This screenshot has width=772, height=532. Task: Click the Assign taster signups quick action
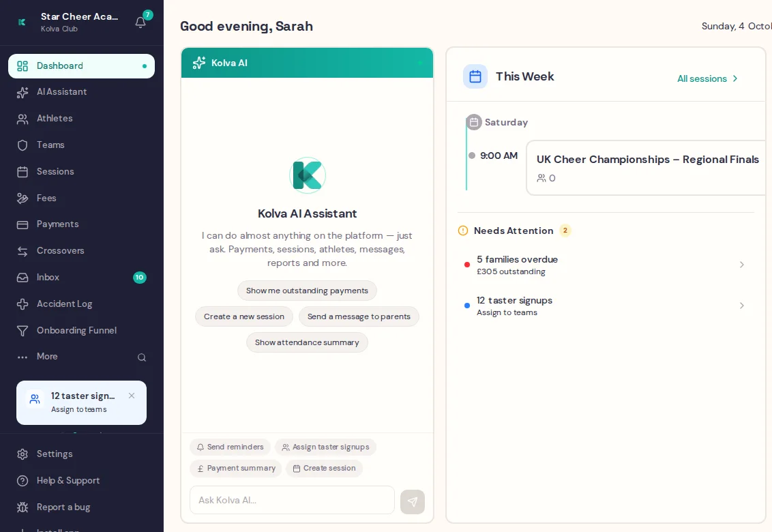pyautogui.click(x=325, y=447)
